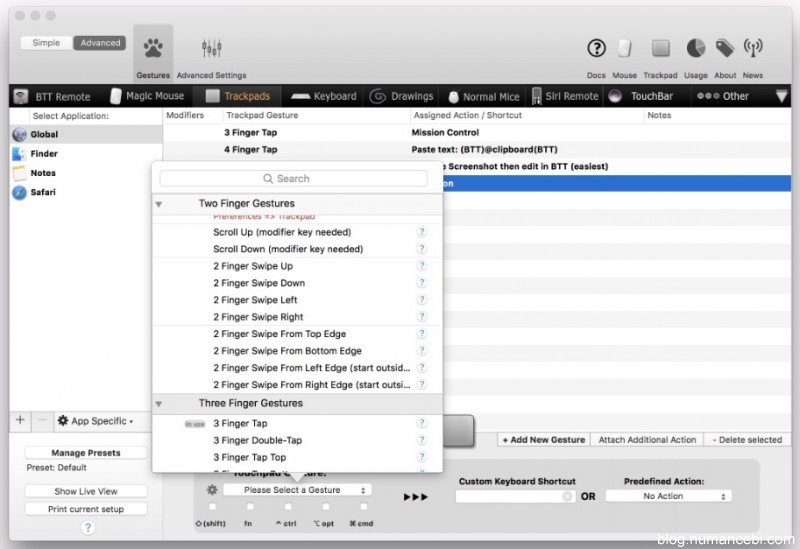Collapse the Two Finger Gestures section

click(x=159, y=204)
